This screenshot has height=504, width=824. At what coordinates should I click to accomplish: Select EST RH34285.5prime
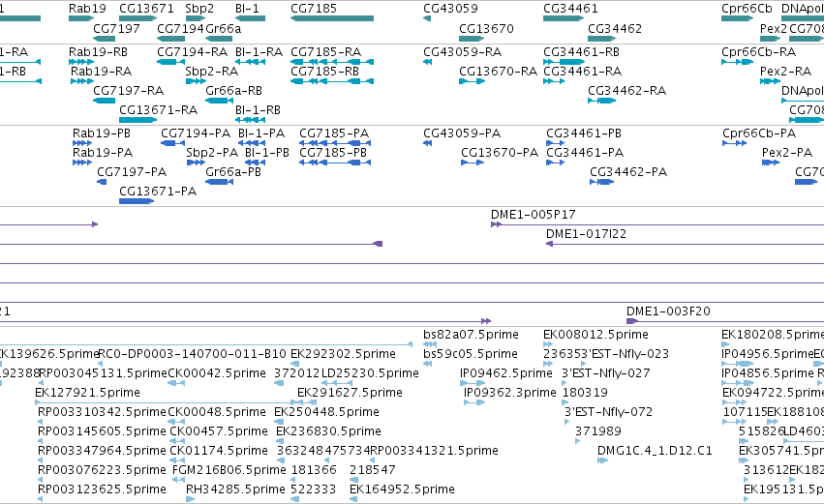[236, 489]
